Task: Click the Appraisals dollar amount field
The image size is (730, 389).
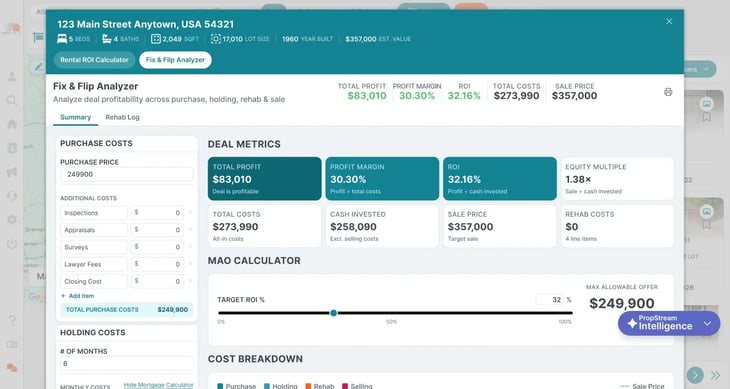Action: coord(157,230)
